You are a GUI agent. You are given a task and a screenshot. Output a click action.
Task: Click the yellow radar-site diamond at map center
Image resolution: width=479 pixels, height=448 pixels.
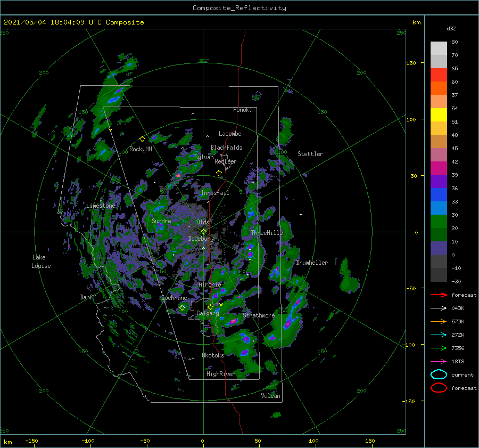203,232
